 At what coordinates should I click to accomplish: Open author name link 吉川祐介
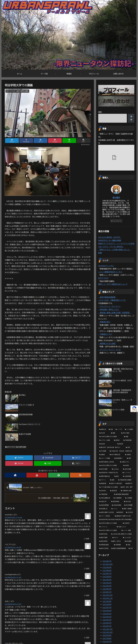[x=116, y=197]
